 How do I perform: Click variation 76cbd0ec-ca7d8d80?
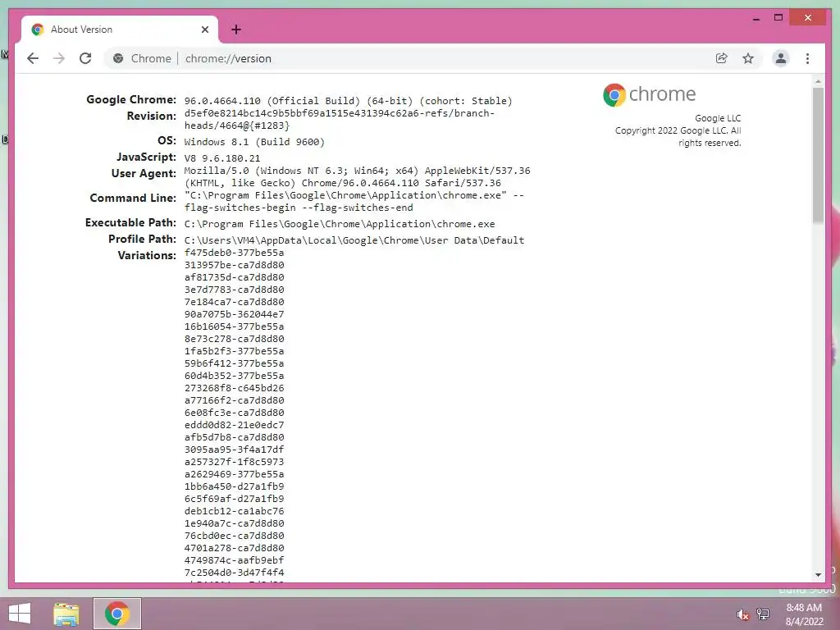[234, 536]
